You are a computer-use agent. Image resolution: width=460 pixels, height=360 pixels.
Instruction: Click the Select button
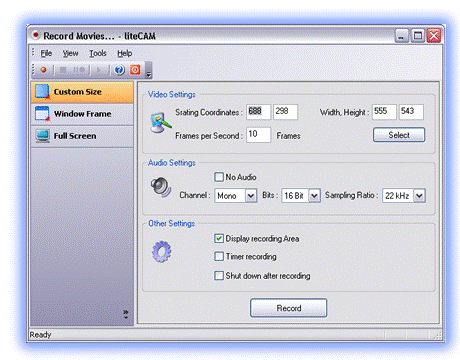pyautogui.click(x=399, y=135)
